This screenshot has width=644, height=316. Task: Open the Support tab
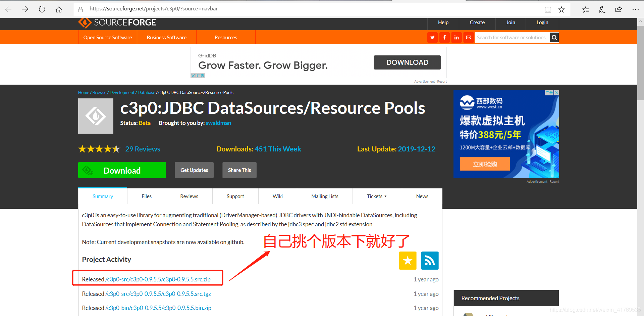[x=235, y=196]
